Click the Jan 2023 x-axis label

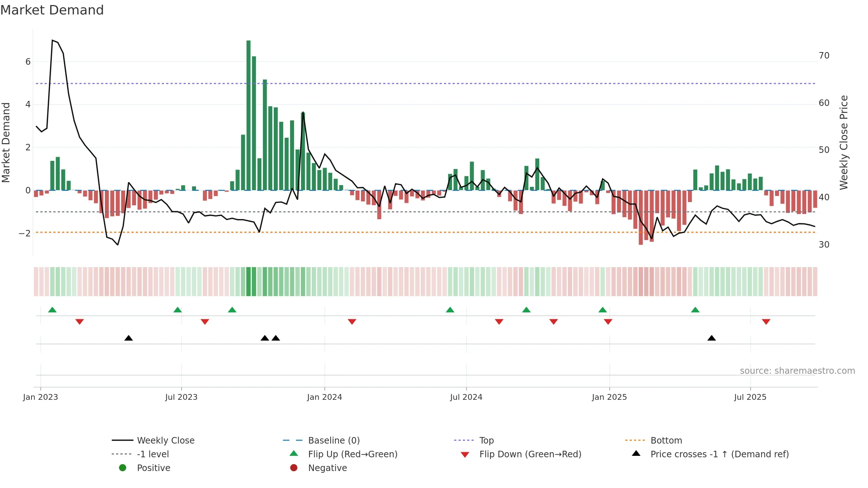click(x=41, y=397)
